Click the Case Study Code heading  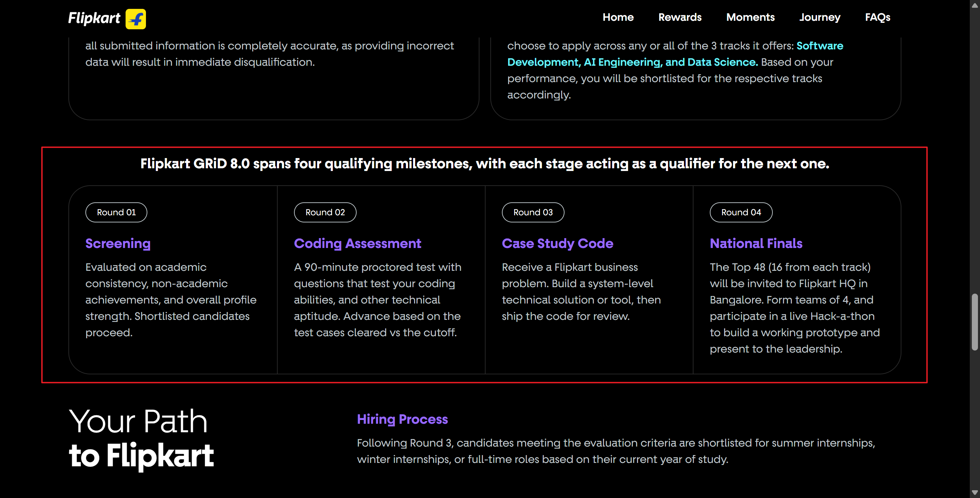coord(557,244)
